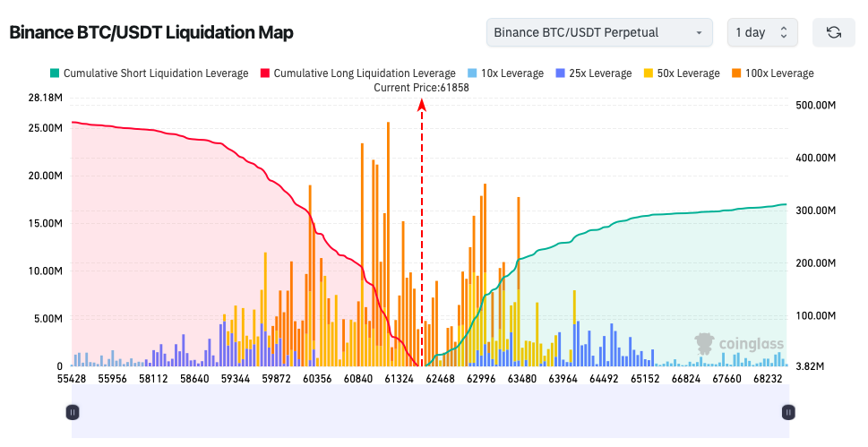This screenshot has height=447, width=868.
Task: Click the right zoom slider handle
Action: pyautogui.click(x=788, y=412)
